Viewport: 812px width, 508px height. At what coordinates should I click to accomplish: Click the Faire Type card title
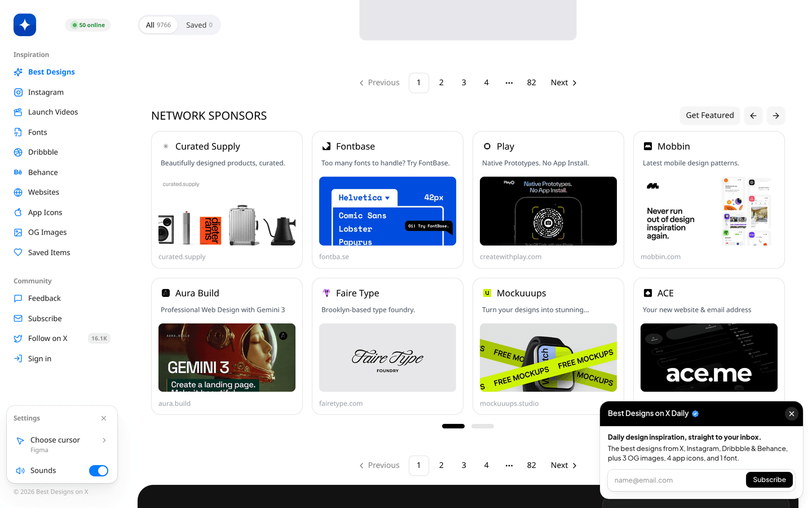click(x=358, y=293)
